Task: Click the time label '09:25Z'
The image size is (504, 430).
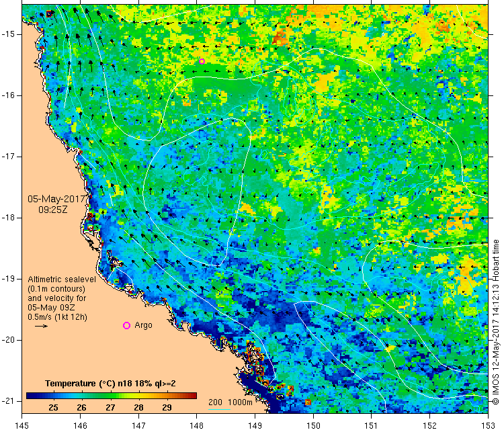Action: point(53,210)
